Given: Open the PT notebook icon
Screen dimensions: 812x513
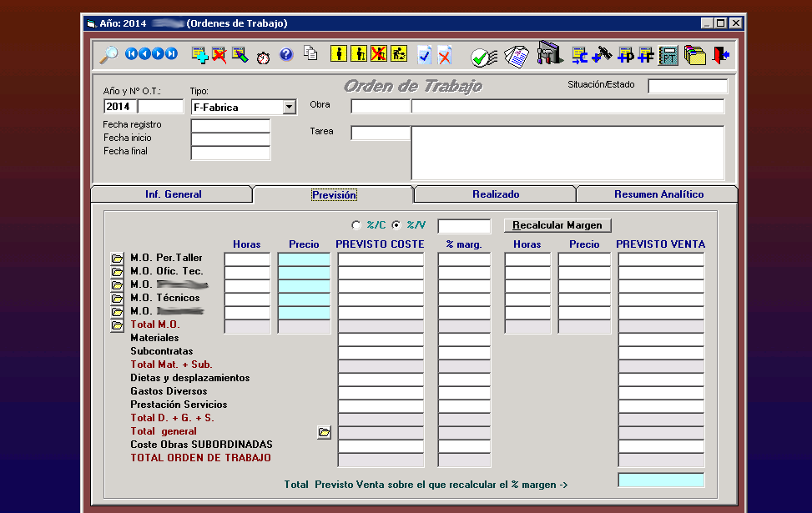Looking at the screenshot, I should click(x=668, y=55).
